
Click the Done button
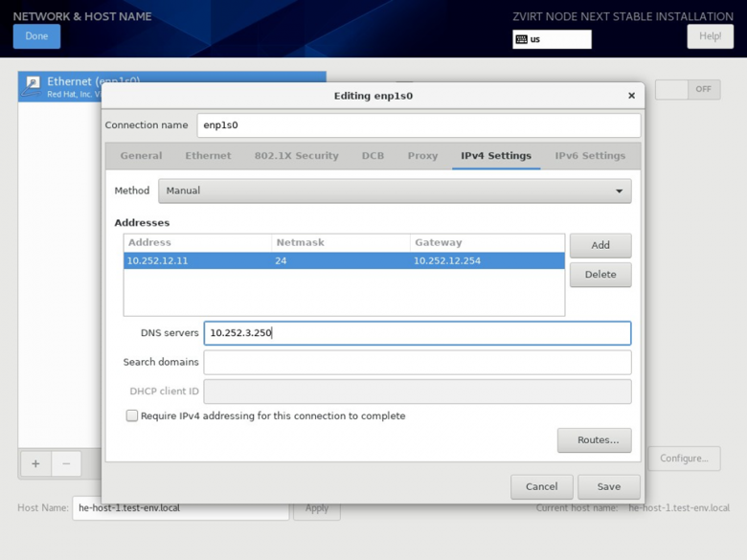click(36, 36)
